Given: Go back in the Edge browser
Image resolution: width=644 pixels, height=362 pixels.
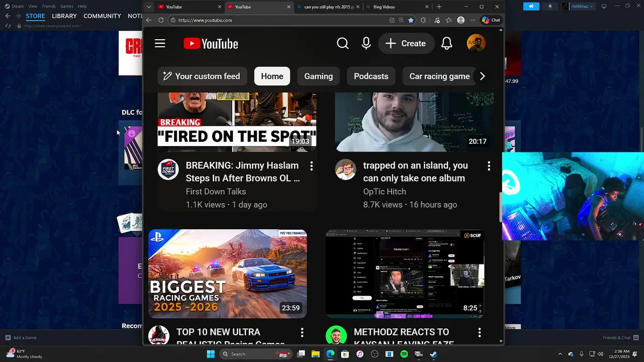Looking at the screenshot, I should (148, 20).
